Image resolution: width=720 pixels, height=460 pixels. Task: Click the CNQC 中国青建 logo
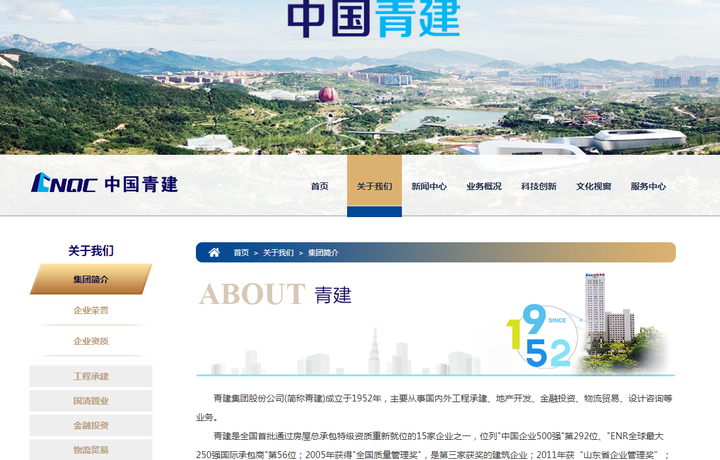coord(104,183)
